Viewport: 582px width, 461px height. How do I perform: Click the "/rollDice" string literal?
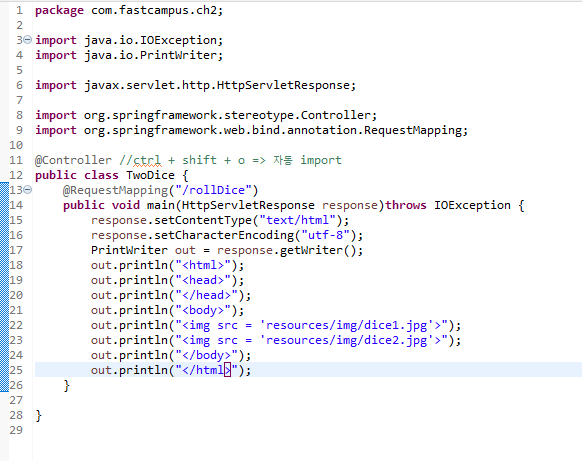click(x=213, y=190)
